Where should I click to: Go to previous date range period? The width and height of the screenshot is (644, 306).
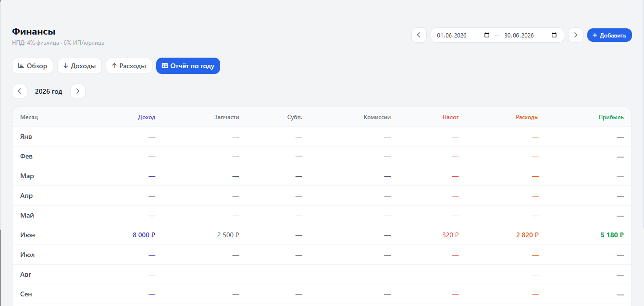(x=419, y=35)
